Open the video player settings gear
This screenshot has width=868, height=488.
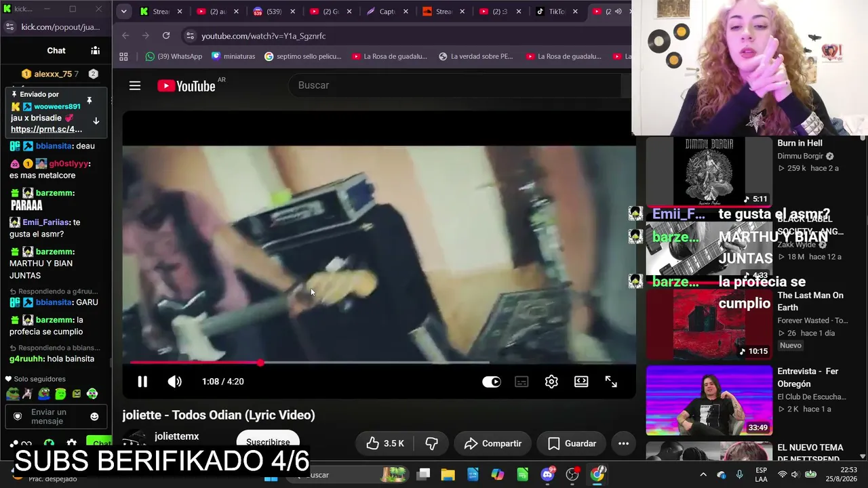(551, 382)
